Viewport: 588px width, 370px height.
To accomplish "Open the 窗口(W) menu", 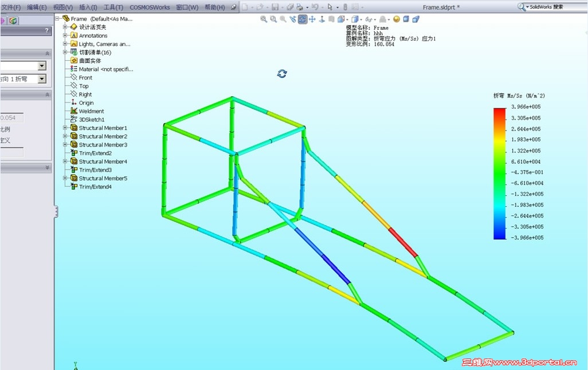I will (x=187, y=7).
